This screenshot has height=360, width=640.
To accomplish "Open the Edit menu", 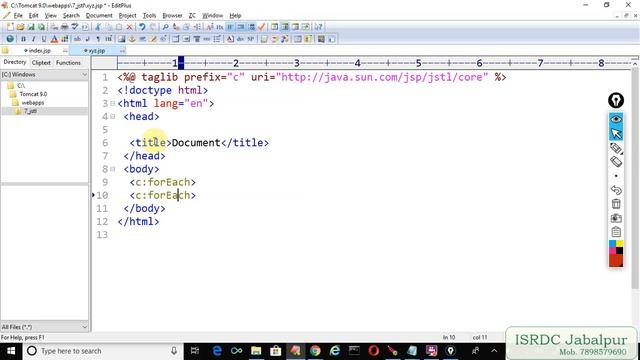I will click(33, 16).
